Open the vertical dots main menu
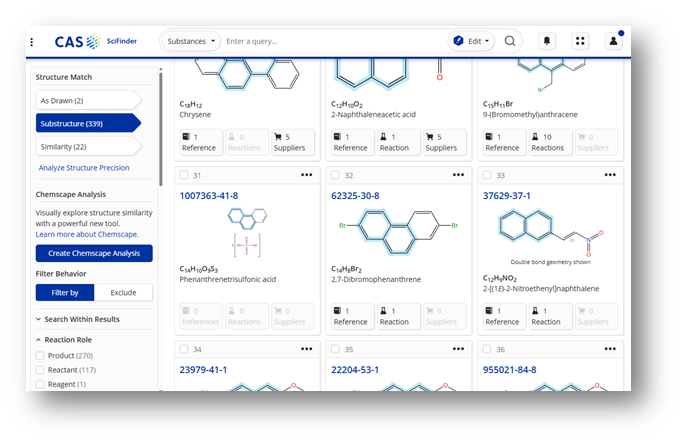This screenshot has width=683, height=443. (x=32, y=41)
